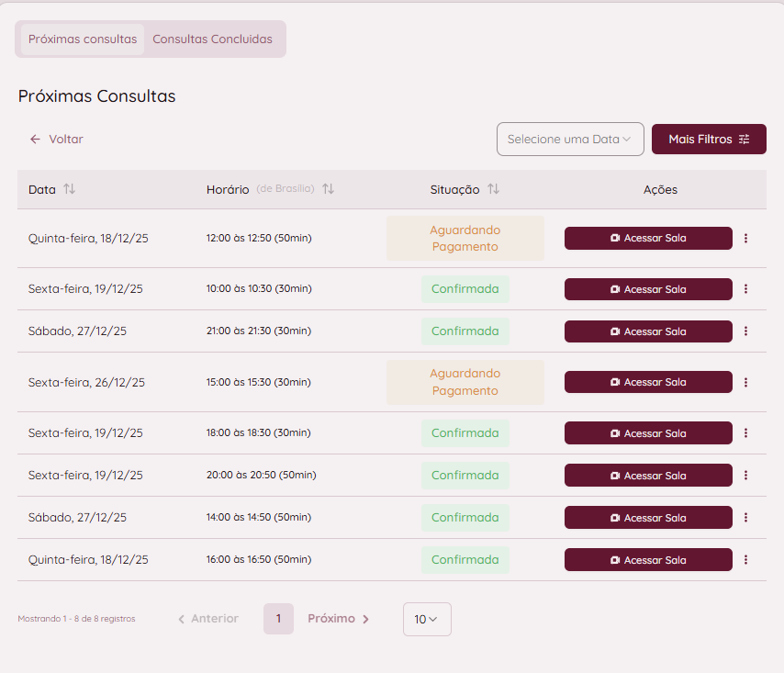Click Acessar Sala for 10:00 Sexta-feira appointment

point(648,289)
